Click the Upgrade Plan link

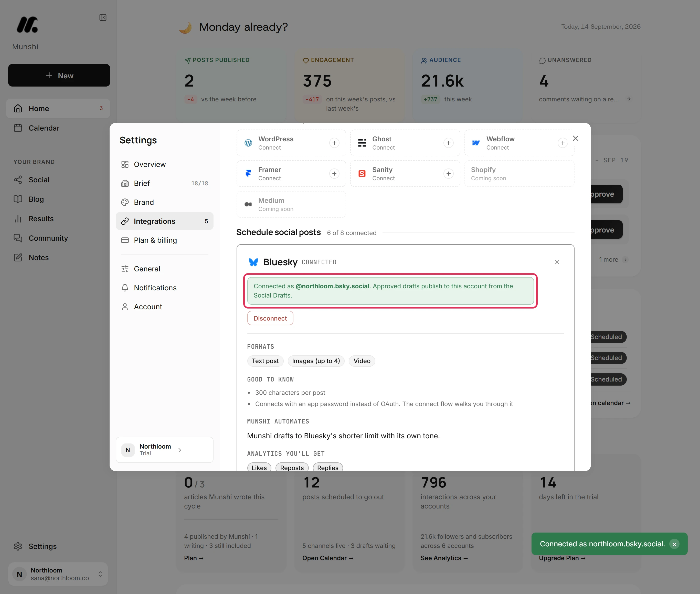(562, 558)
